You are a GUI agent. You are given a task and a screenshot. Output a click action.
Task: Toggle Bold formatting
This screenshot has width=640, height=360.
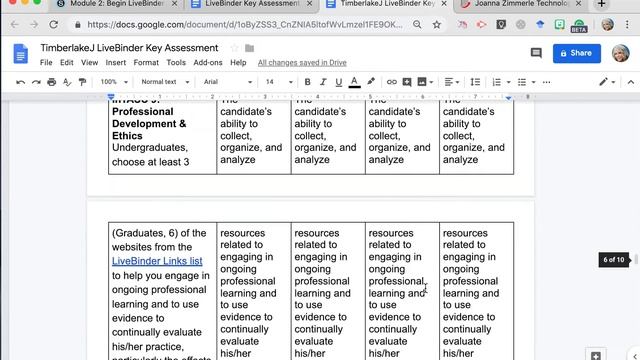click(x=307, y=82)
